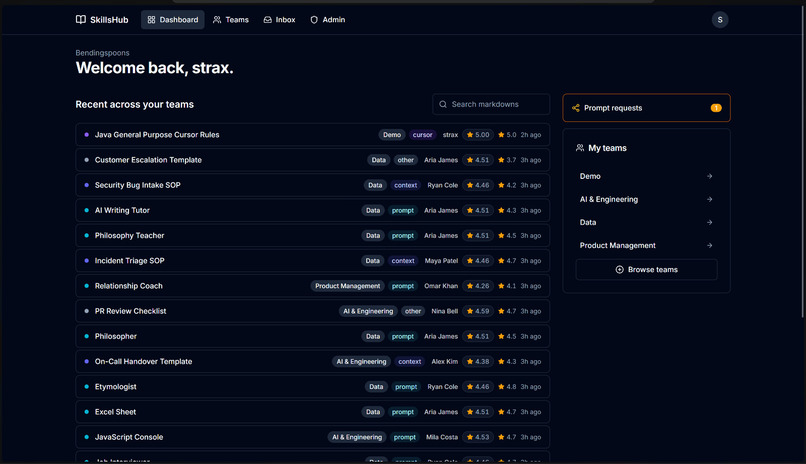The height and width of the screenshot is (464, 806).
Task: Open Security Bug Intake SOP entry
Action: [x=313, y=185]
